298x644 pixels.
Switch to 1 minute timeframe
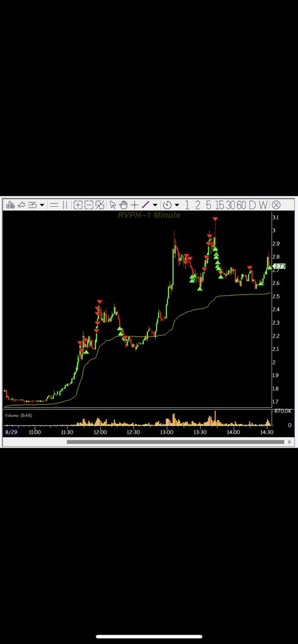(x=187, y=204)
